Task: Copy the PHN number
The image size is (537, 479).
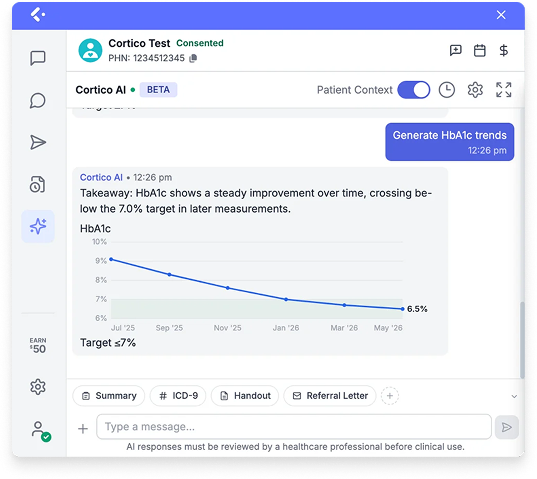Action: click(193, 58)
